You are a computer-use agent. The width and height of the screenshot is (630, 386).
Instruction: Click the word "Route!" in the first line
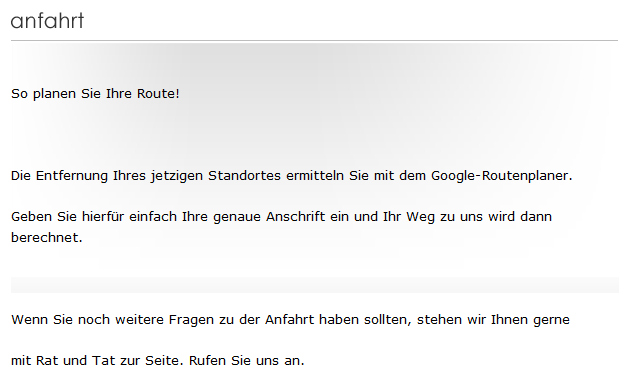click(158, 94)
